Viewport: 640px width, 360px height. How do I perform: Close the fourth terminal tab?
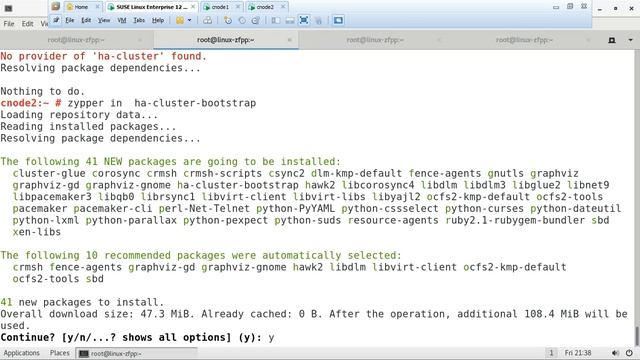(588, 40)
